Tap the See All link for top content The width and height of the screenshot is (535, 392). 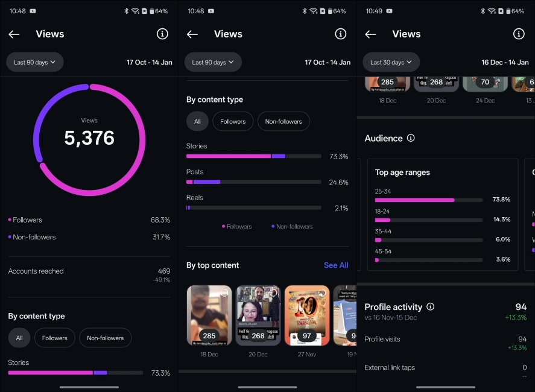336,265
